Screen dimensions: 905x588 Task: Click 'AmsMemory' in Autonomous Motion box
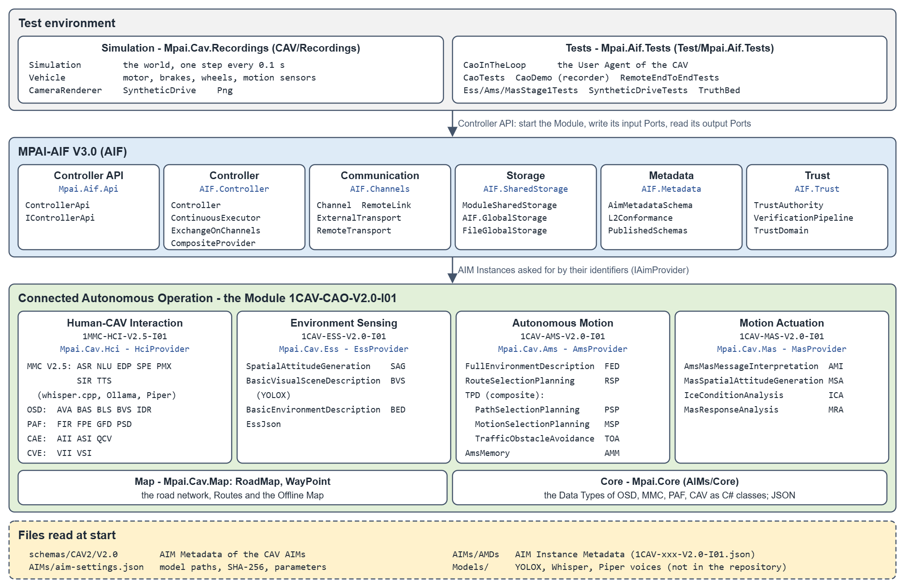tap(487, 453)
